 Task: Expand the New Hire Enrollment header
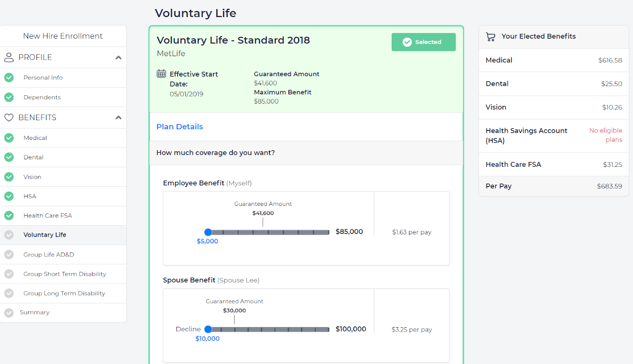coord(63,36)
